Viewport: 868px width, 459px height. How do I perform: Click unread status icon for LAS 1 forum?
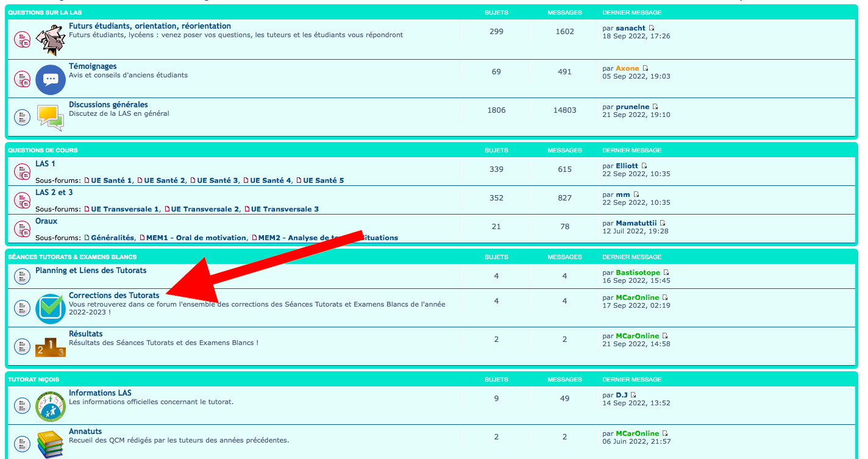[x=22, y=173]
